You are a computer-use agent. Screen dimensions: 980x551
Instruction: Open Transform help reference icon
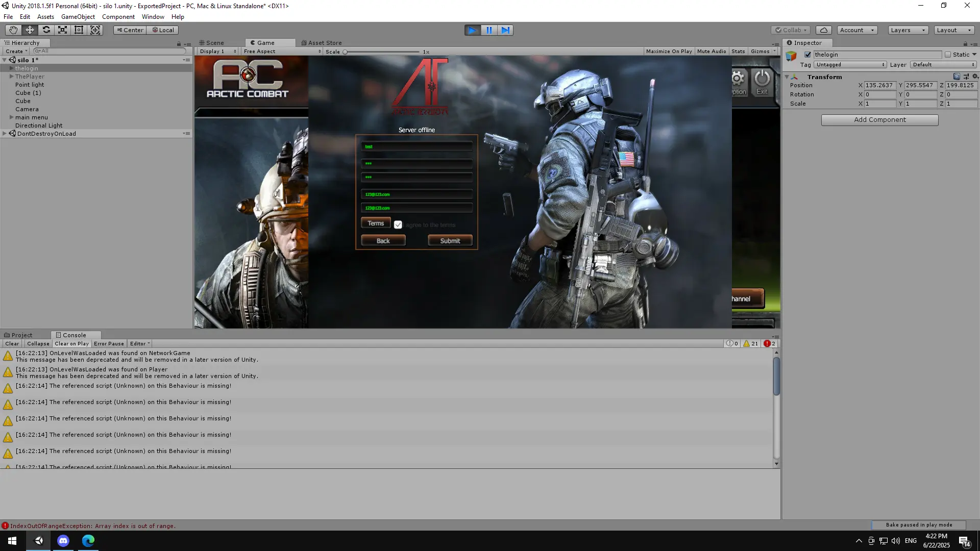click(x=957, y=77)
